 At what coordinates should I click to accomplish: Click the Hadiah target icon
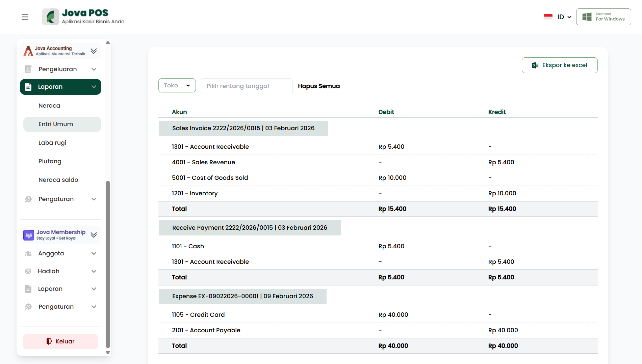28,271
